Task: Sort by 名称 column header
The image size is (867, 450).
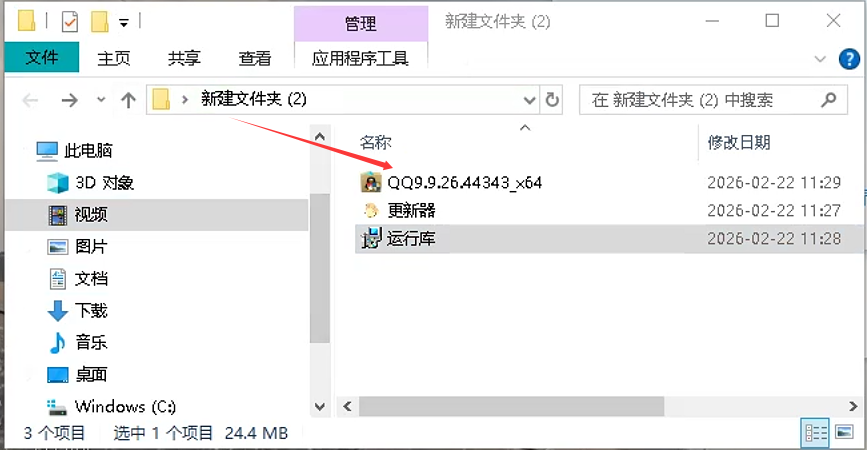Action: click(375, 143)
